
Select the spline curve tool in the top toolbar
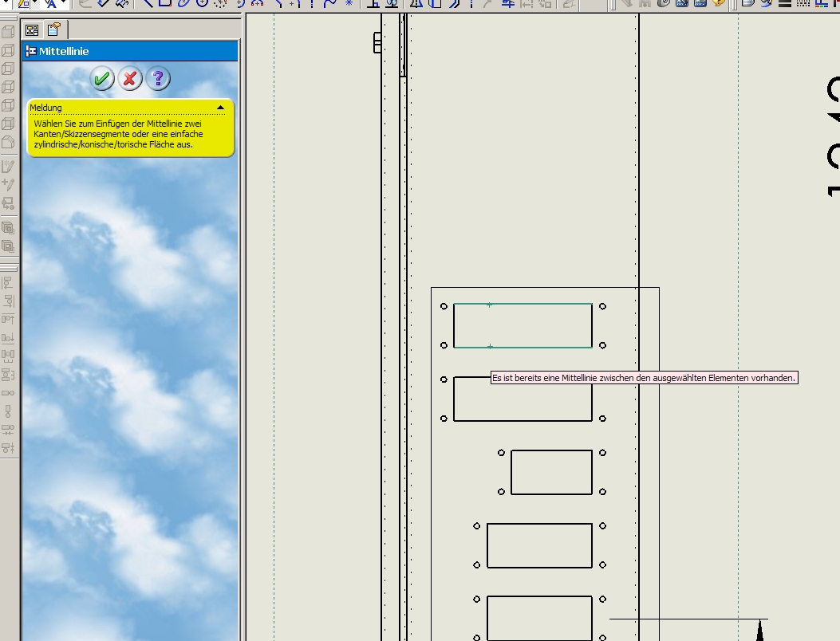tap(329, 3)
